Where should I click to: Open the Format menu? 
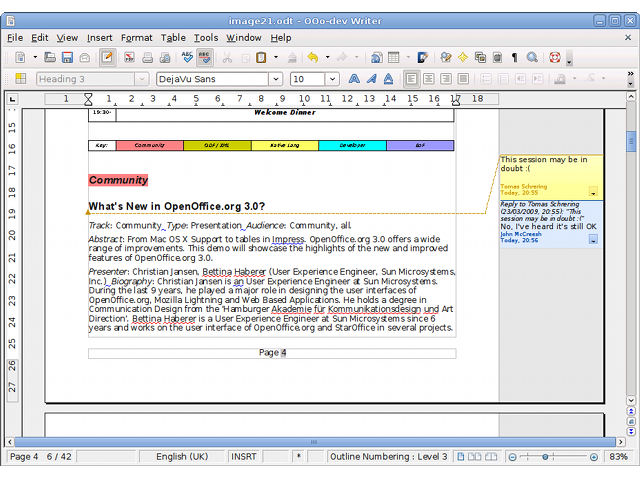click(x=136, y=38)
